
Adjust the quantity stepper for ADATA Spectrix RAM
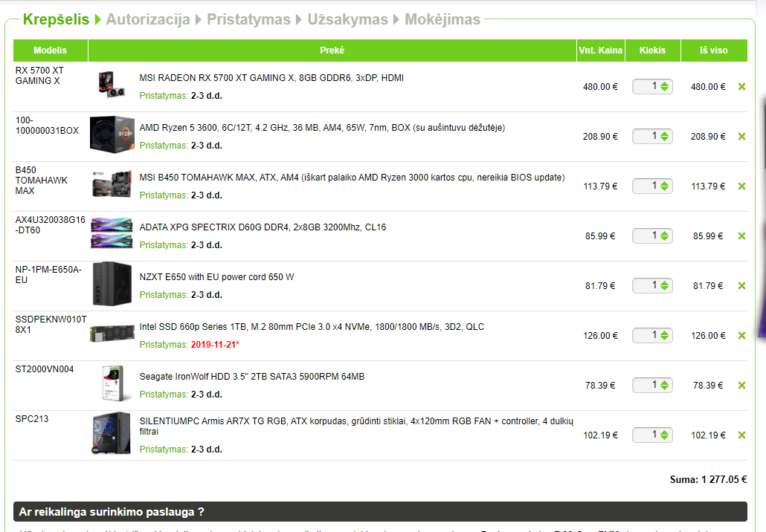coord(664,236)
